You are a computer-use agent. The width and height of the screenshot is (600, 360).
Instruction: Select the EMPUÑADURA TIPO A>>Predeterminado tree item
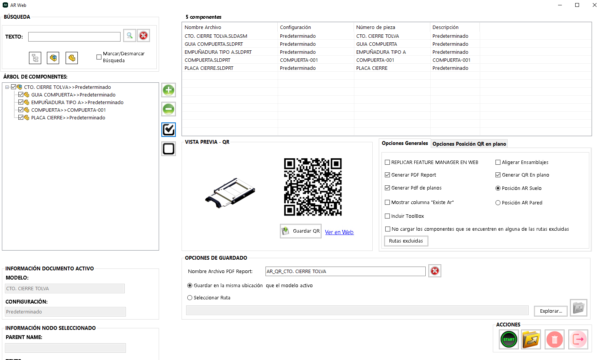click(x=77, y=103)
